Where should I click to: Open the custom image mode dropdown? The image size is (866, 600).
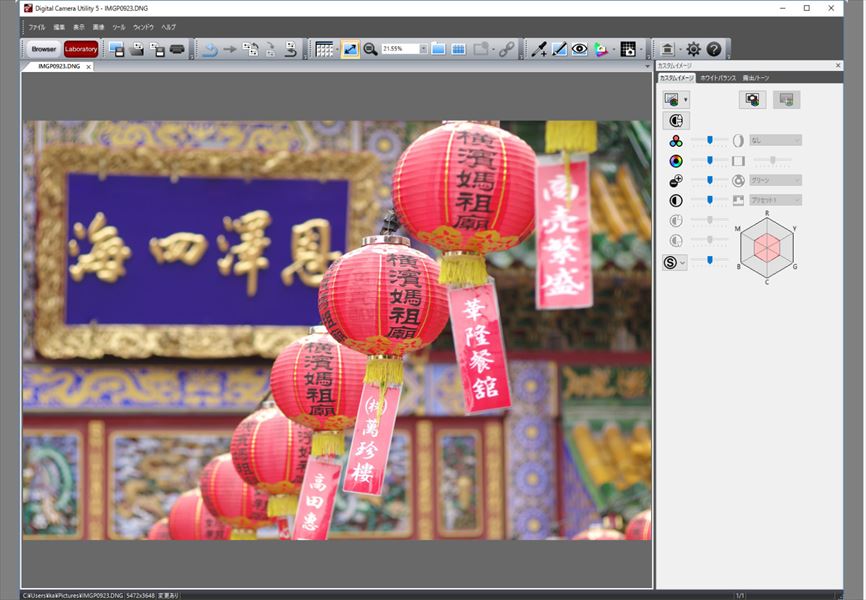(x=676, y=100)
